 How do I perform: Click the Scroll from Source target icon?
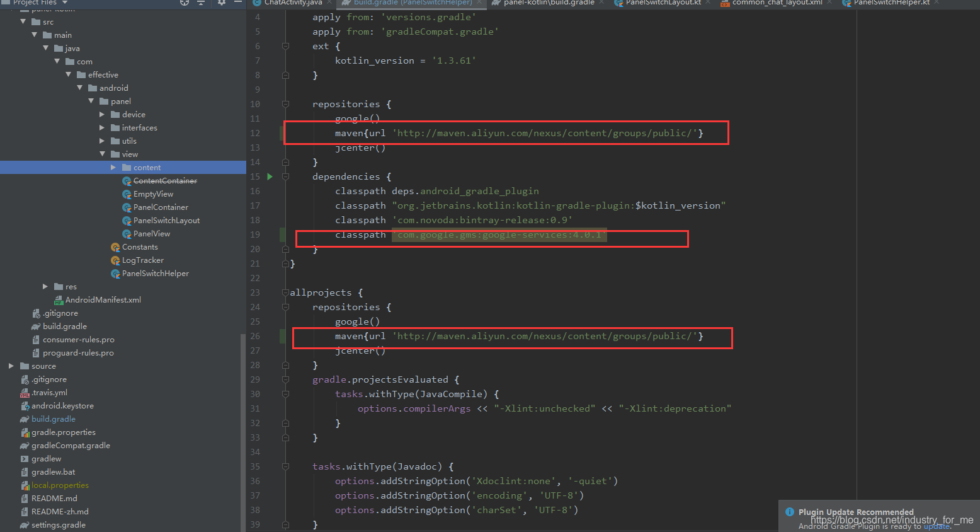pos(183,3)
